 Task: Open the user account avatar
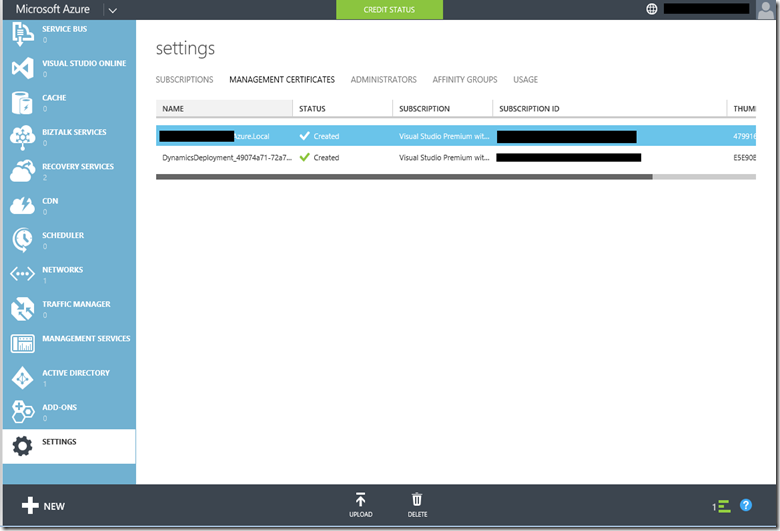tap(765, 9)
